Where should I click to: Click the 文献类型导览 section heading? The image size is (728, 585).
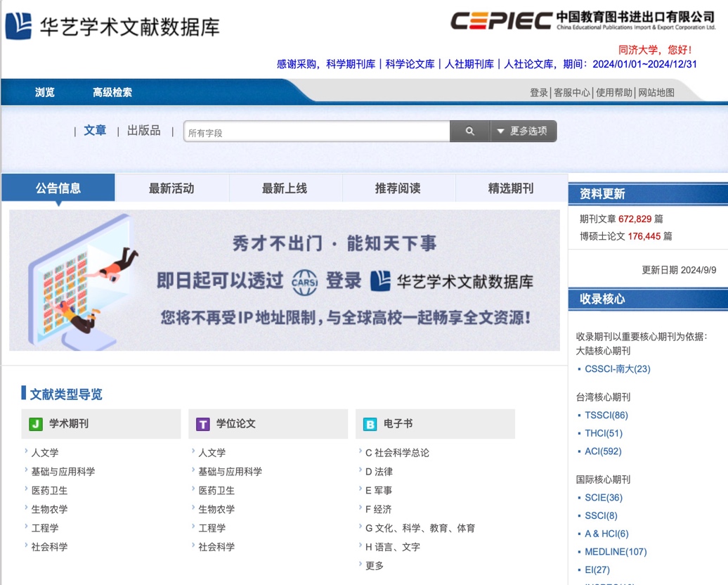[x=66, y=394]
